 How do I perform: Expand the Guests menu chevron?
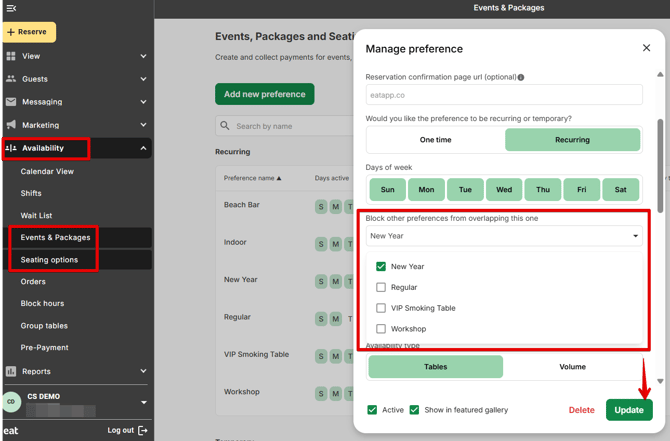coord(144,79)
